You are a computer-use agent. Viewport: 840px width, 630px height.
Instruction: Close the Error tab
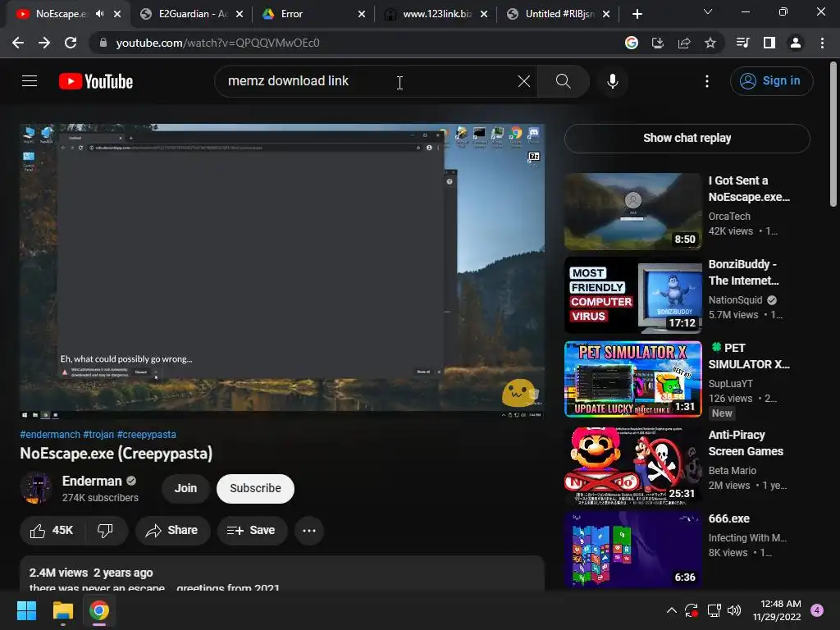click(x=362, y=14)
